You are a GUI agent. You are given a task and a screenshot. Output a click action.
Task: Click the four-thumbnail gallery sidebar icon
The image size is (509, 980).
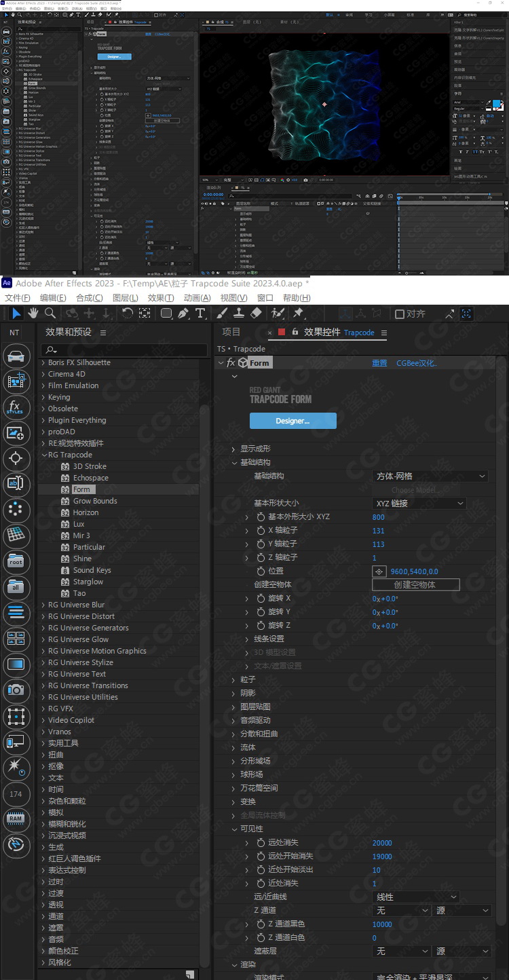(16, 639)
